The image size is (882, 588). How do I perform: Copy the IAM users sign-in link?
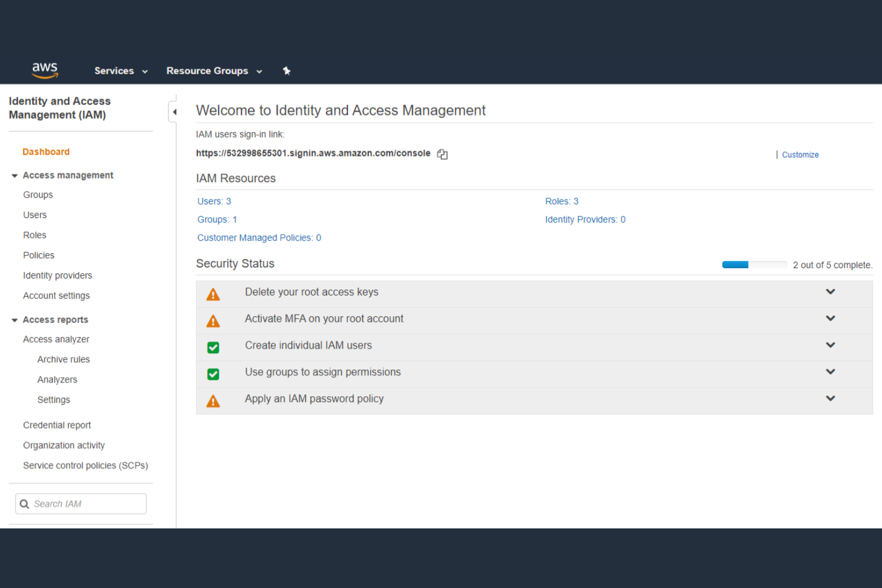pyautogui.click(x=442, y=154)
